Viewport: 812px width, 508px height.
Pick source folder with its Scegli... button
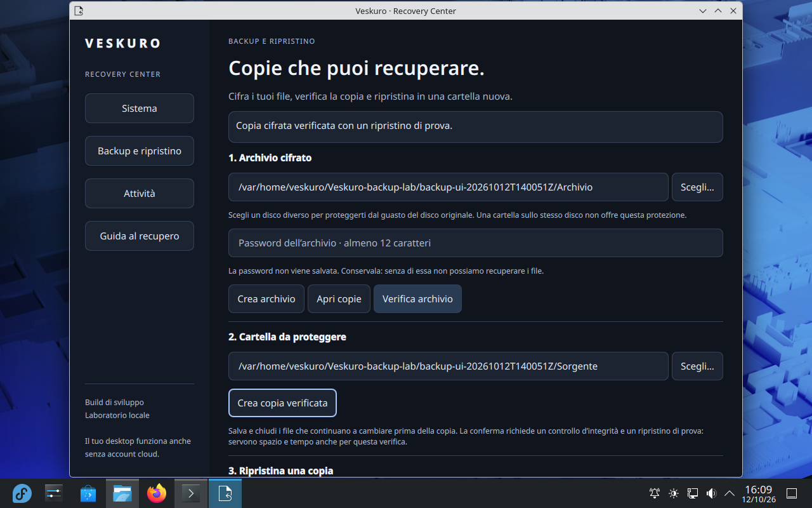pyautogui.click(x=697, y=366)
